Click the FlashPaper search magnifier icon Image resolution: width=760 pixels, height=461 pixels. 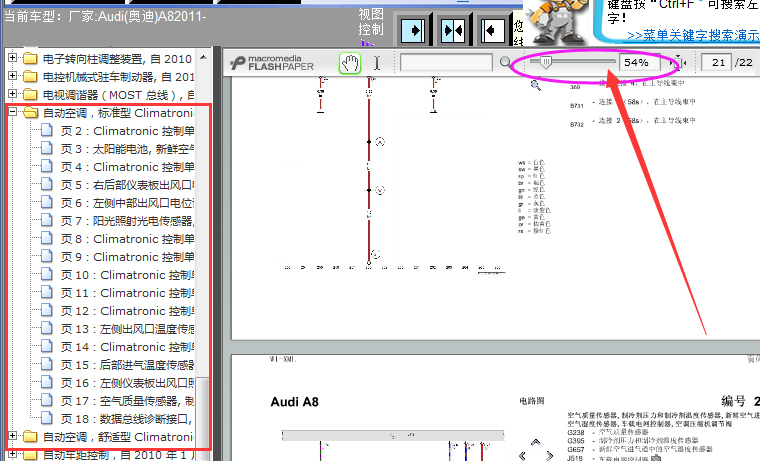(x=505, y=63)
